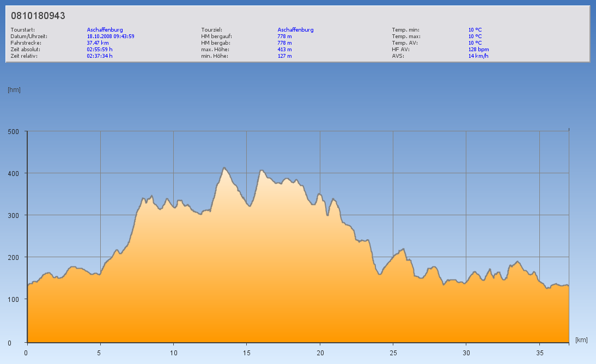Click the tour title 0810180943

(x=38, y=16)
